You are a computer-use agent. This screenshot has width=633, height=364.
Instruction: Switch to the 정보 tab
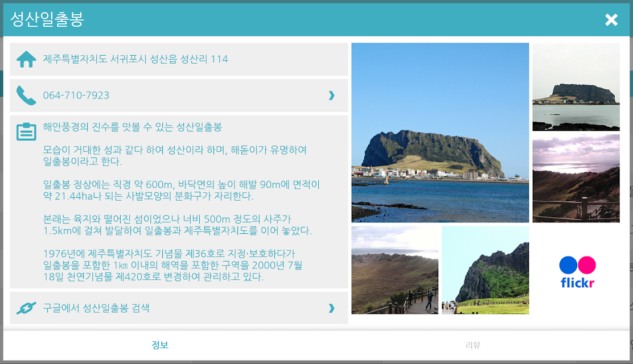click(x=160, y=345)
